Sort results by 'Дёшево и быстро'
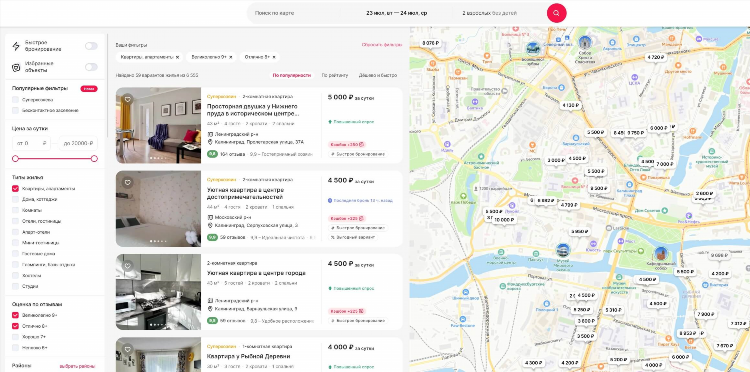Viewport: 750px width, 372px height. [x=378, y=75]
